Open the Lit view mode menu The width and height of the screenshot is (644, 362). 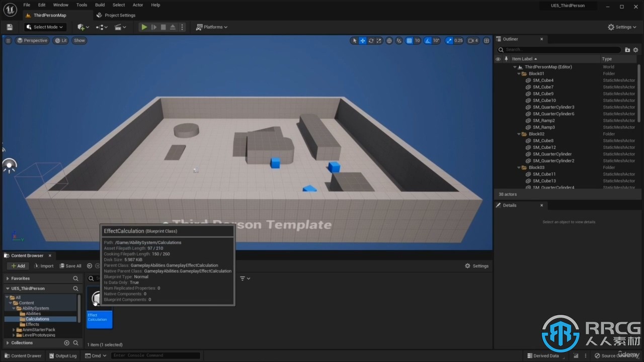pos(61,41)
